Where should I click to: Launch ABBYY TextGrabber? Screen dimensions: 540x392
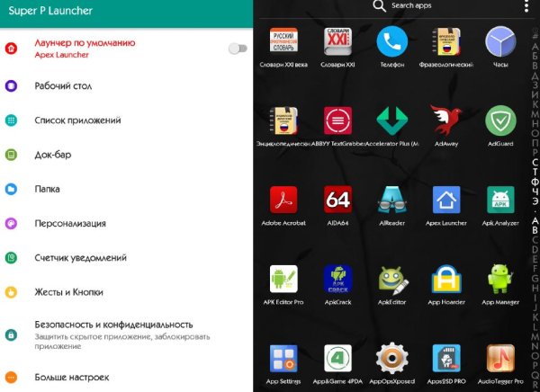pos(337,126)
